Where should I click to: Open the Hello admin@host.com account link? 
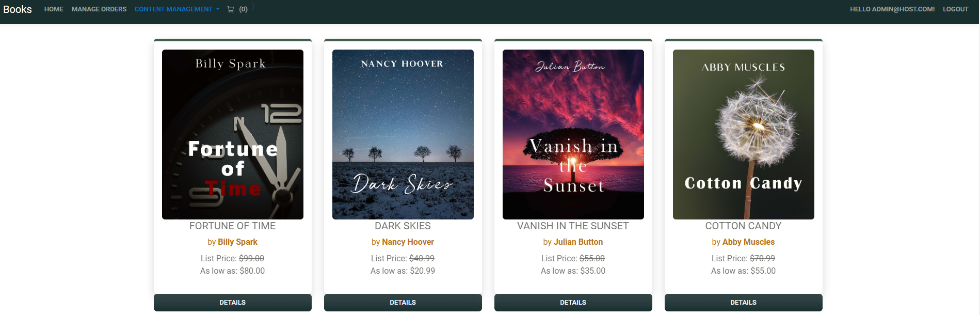point(892,9)
